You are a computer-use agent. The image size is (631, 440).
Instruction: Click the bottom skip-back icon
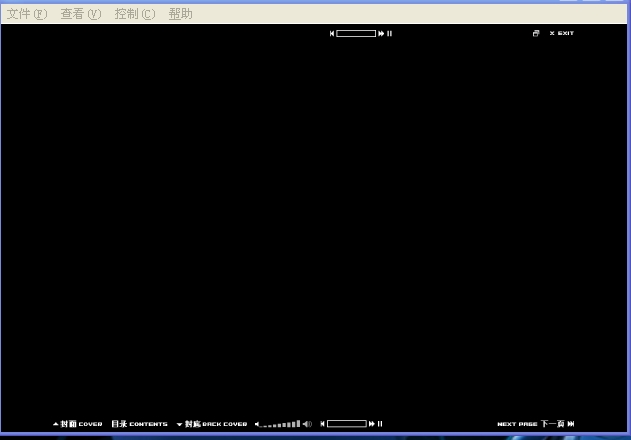(323, 424)
